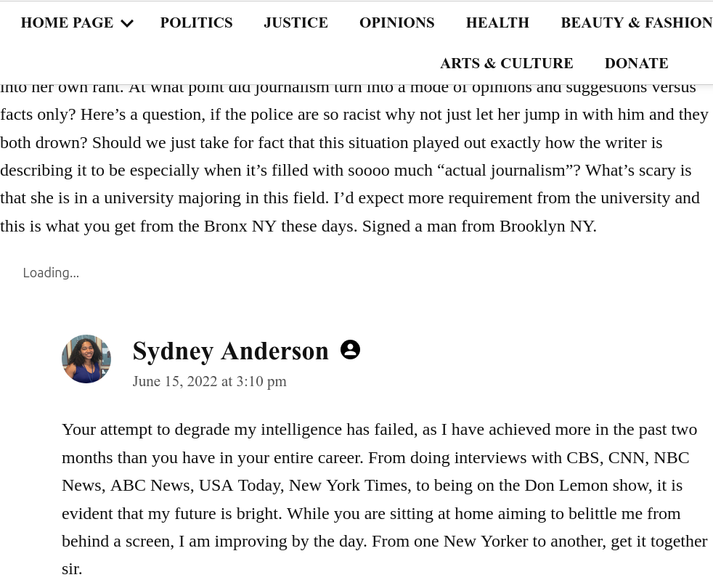Screen dimensions: 713x588
Task: Click the text 'Your attempt to degrade my intelligence'
Action: coord(202,430)
